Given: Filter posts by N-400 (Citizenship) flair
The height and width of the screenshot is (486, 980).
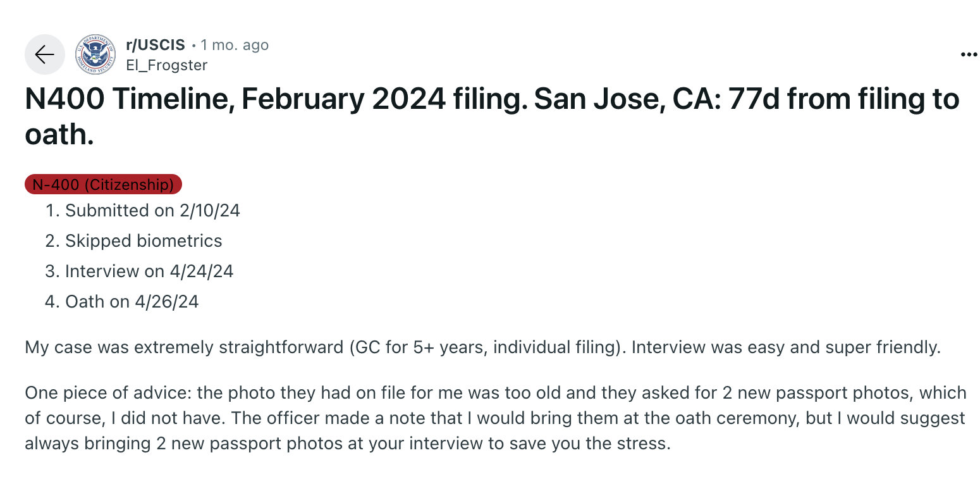Looking at the screenshot, I should coord(104,184).
